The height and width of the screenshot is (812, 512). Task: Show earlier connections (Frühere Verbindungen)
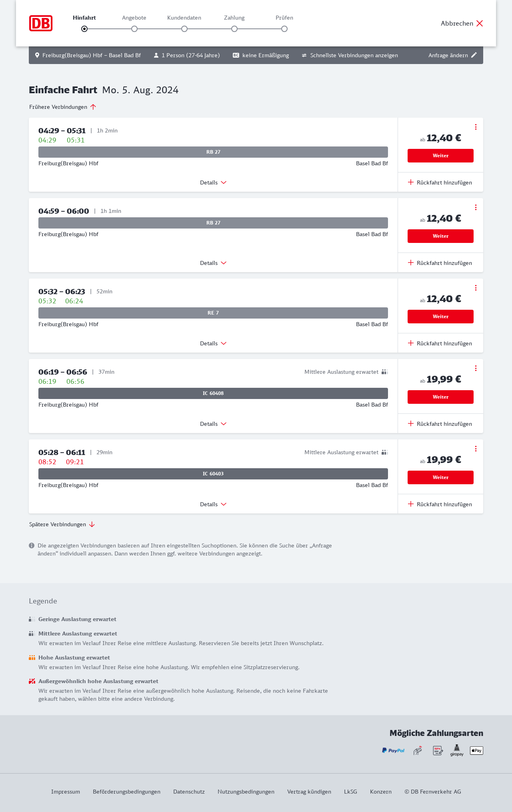(63, 107)
